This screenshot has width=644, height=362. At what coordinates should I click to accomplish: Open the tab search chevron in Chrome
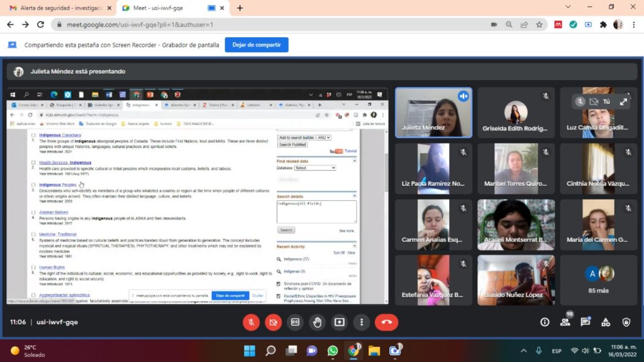click(x=568, y=7)
